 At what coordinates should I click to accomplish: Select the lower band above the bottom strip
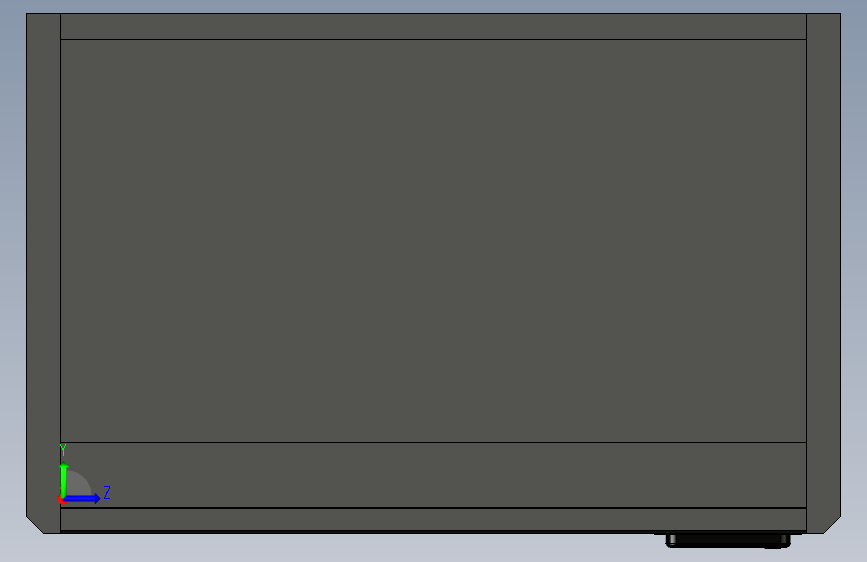click(434, 475)
